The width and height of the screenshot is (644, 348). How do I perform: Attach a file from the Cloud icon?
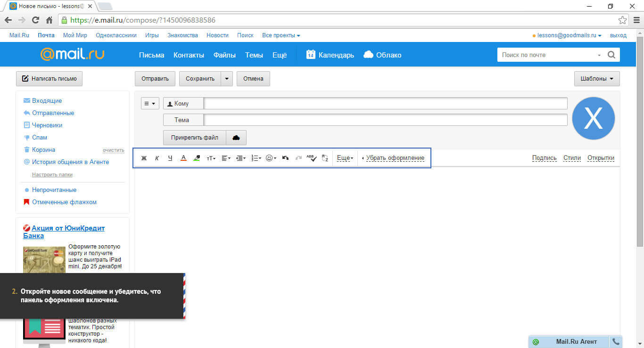tap(236, 138)
